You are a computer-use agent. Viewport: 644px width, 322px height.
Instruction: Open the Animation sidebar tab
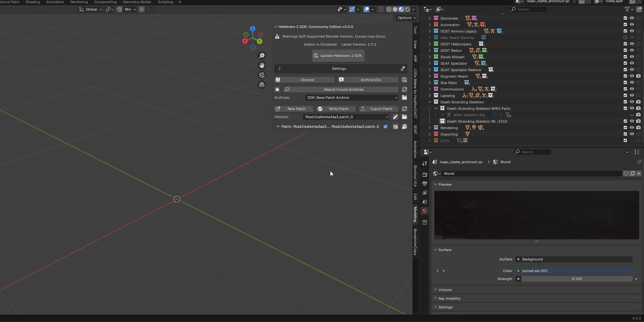415,149
